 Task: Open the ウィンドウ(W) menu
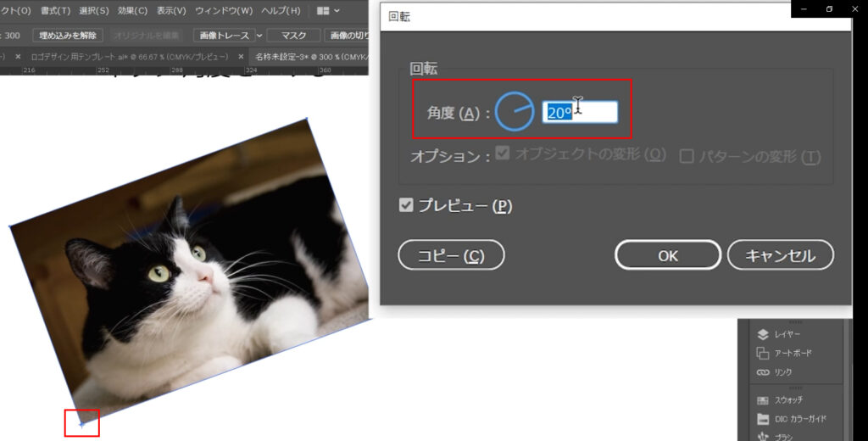point(224,10)
